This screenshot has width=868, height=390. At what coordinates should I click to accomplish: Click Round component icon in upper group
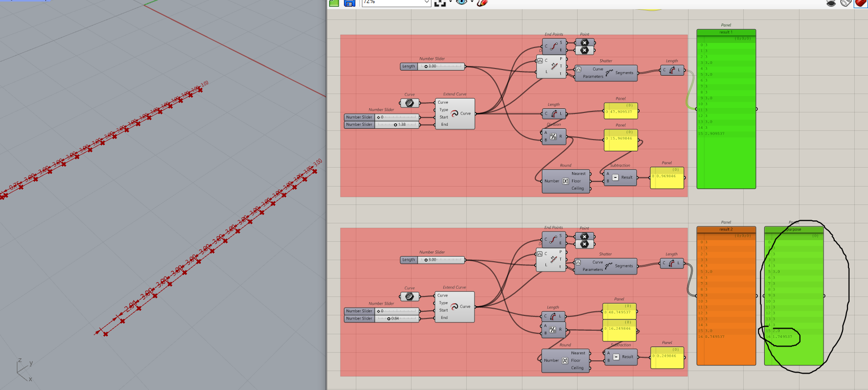(566, 181)
